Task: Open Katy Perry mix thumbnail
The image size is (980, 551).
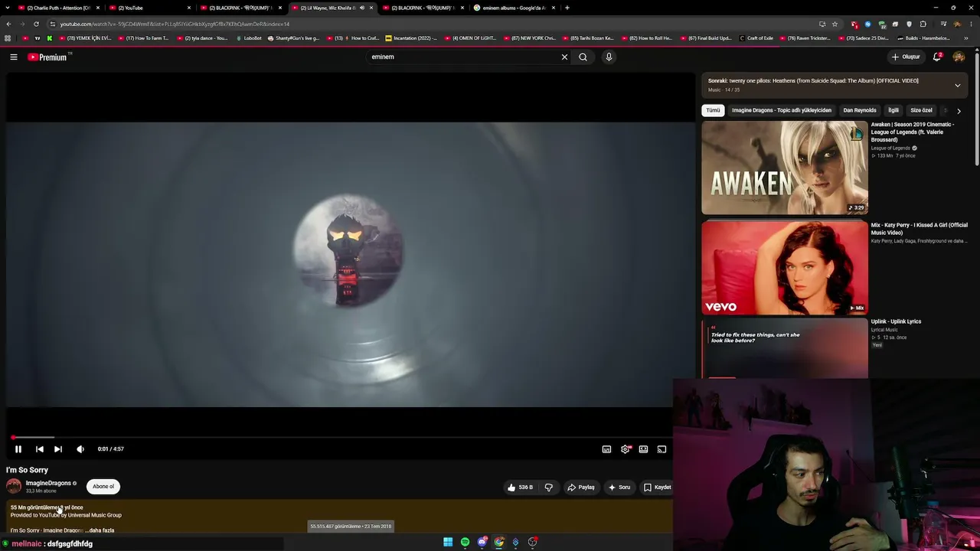Action: 785,268
